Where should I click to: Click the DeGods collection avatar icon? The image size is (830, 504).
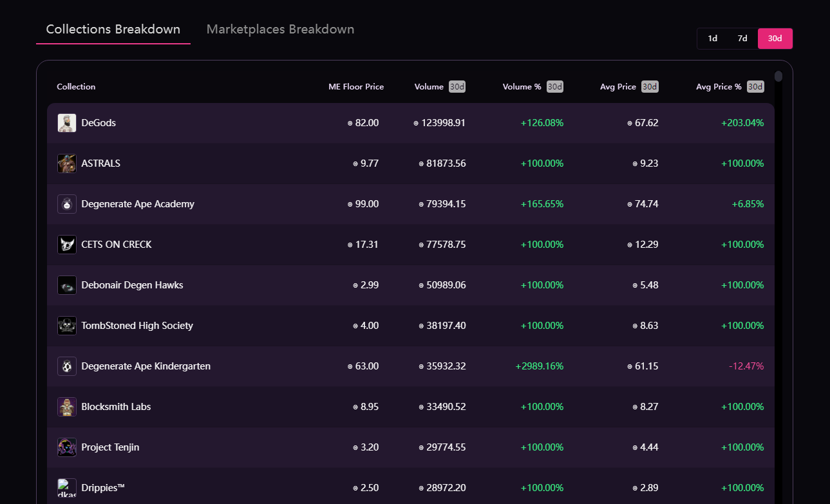pos(67,123)
